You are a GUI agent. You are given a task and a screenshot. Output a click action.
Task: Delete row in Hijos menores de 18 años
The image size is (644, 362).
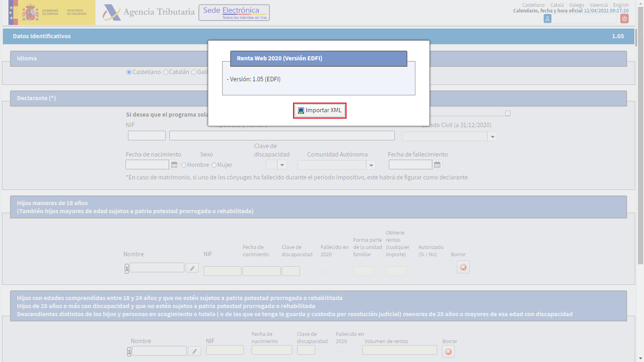(463, 267)
